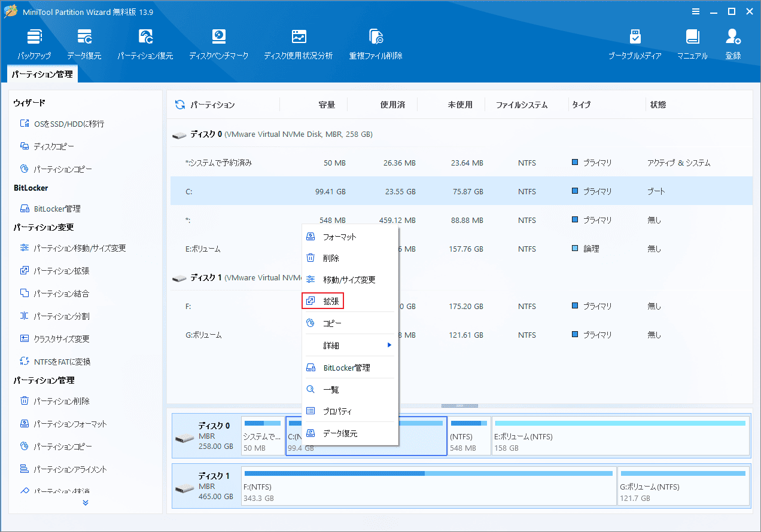This screenshot has height=532, width=761.
Task: Select データ復元 in the context menu
Action: tap(351, 433)
